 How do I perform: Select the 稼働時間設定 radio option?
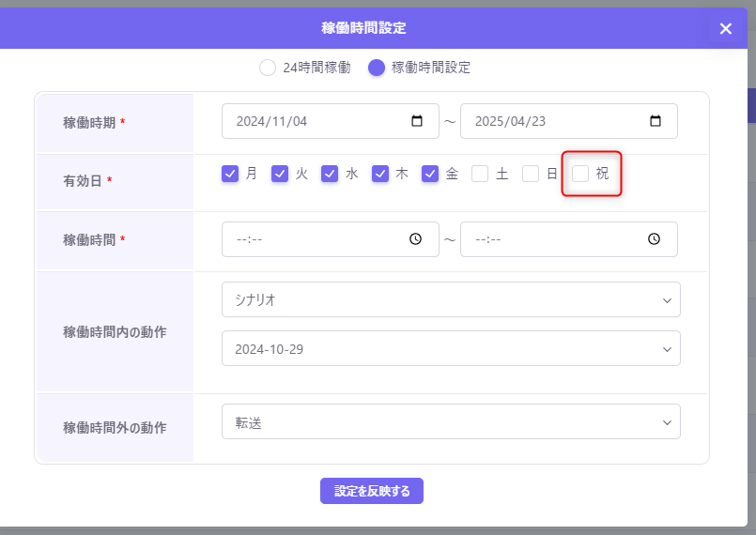[377, 68]
